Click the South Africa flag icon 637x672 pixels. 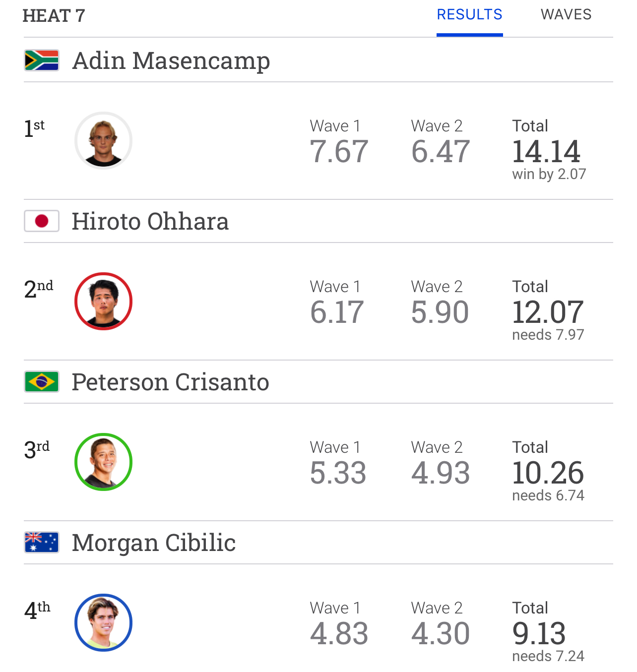pyautogui.click(x=42, y=61)
